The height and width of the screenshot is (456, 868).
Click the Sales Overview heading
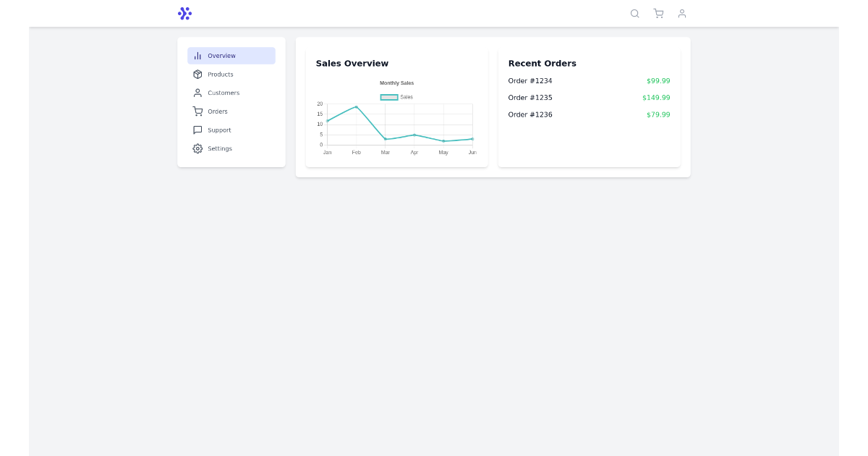[352, 63]
